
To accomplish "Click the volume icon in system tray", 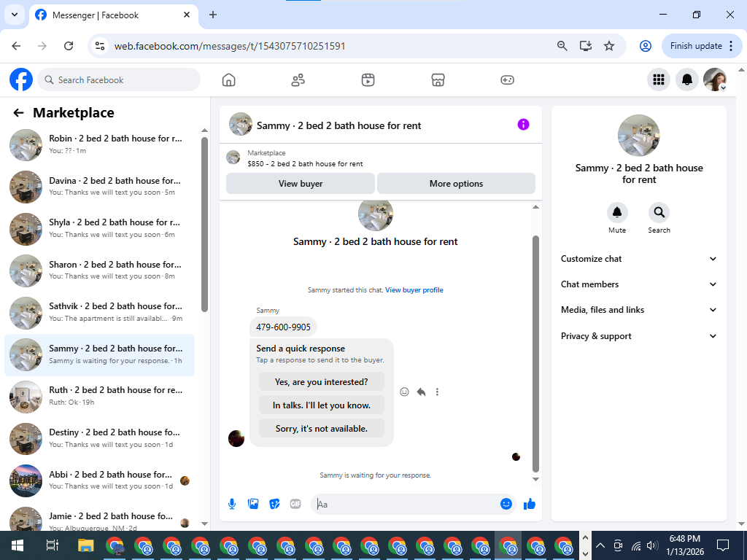I will point(653,545).
